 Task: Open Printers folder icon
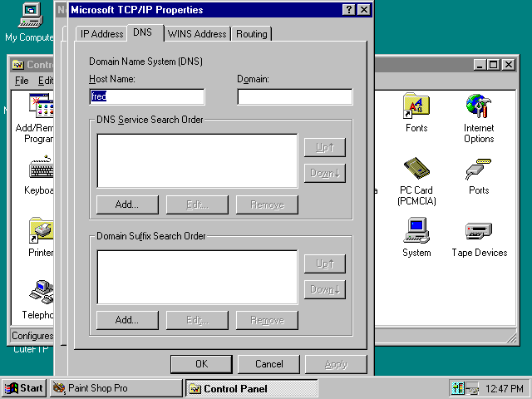tap(41, 237)
